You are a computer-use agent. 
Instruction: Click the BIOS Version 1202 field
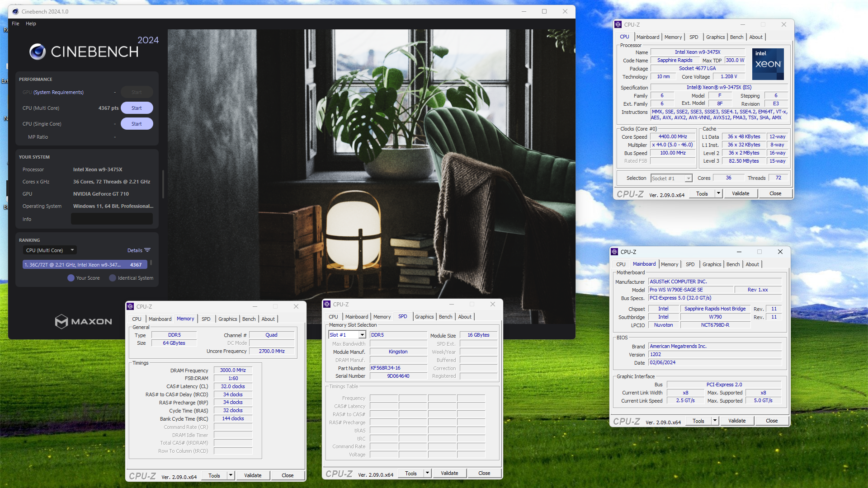(x=715, y=354)
